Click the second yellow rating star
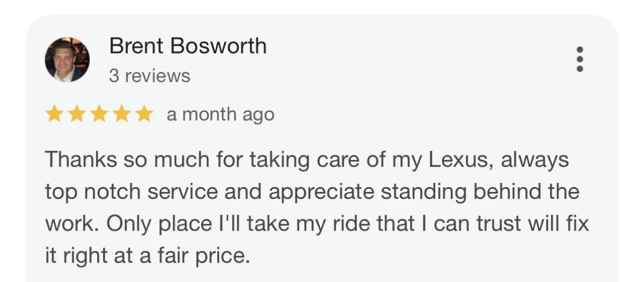This screenshot has height=282, width=644. click(x=76, y=114)
